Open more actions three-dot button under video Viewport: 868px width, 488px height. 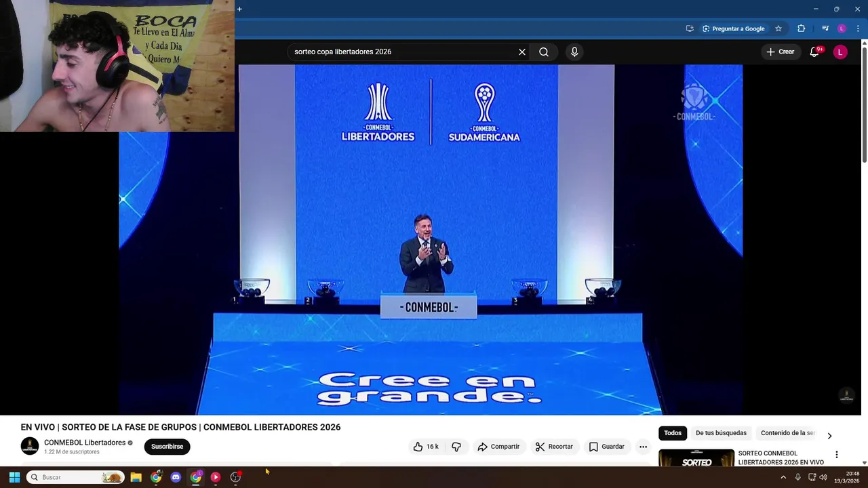643,447
